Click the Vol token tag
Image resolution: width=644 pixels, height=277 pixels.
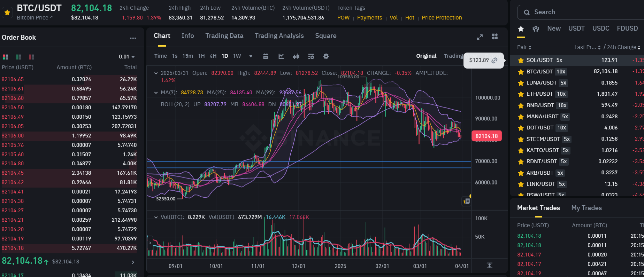point(393,18)
